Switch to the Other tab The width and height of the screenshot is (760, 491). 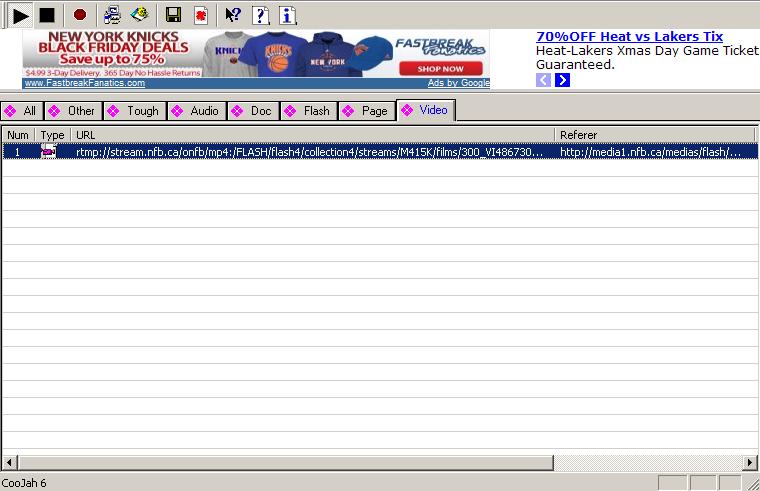pos(74,111)
